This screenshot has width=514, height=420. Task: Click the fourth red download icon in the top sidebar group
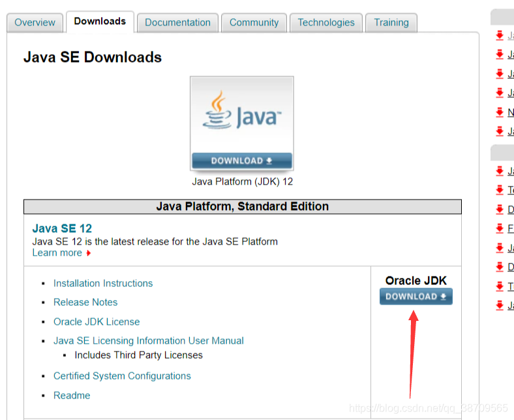pos(500,93)
